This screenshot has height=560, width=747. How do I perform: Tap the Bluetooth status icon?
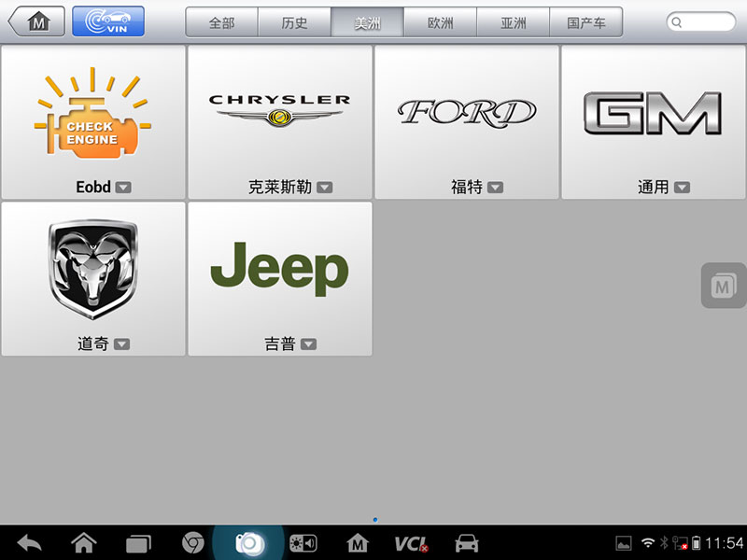(x=664, y=543)
